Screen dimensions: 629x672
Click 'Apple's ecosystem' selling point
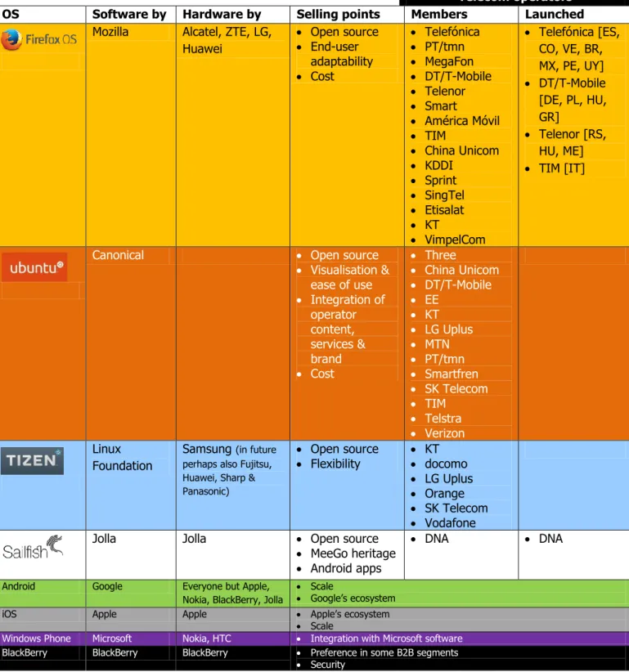pos(350,614)
